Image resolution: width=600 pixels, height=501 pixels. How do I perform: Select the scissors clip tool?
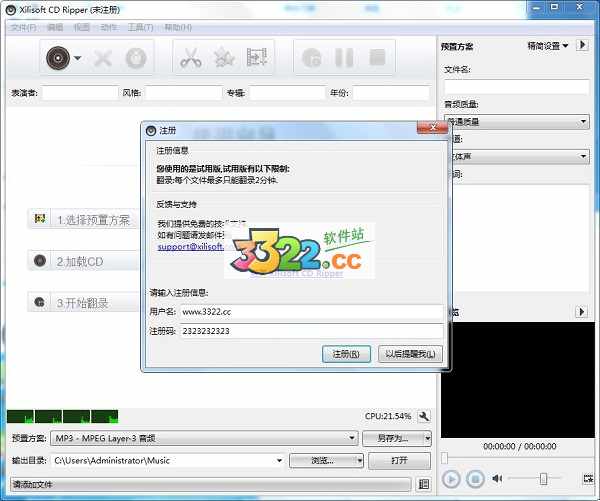click(x=191, y=58)
